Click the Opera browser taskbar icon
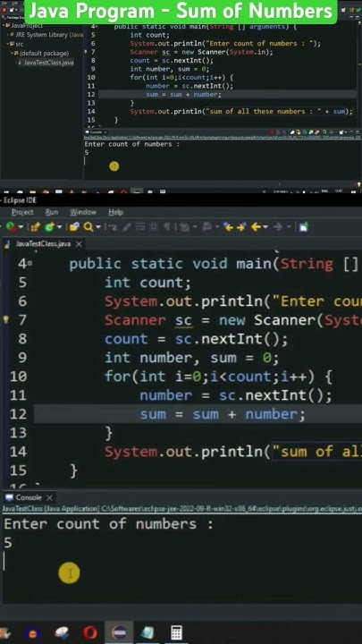 point(90,632)
